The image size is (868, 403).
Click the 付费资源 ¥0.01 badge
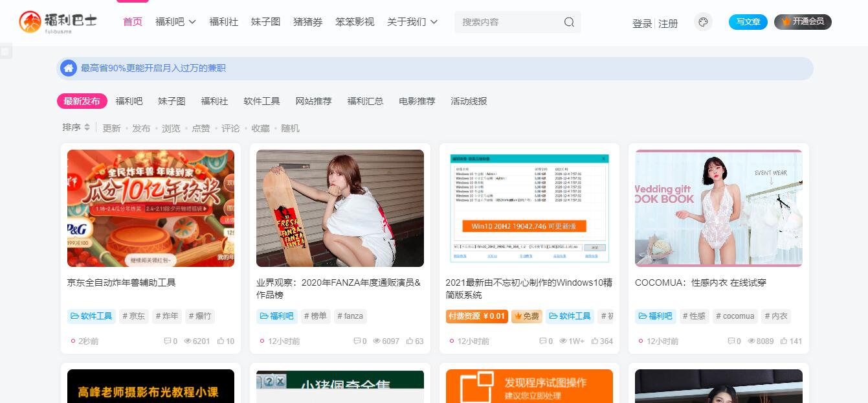click(476, 316)
